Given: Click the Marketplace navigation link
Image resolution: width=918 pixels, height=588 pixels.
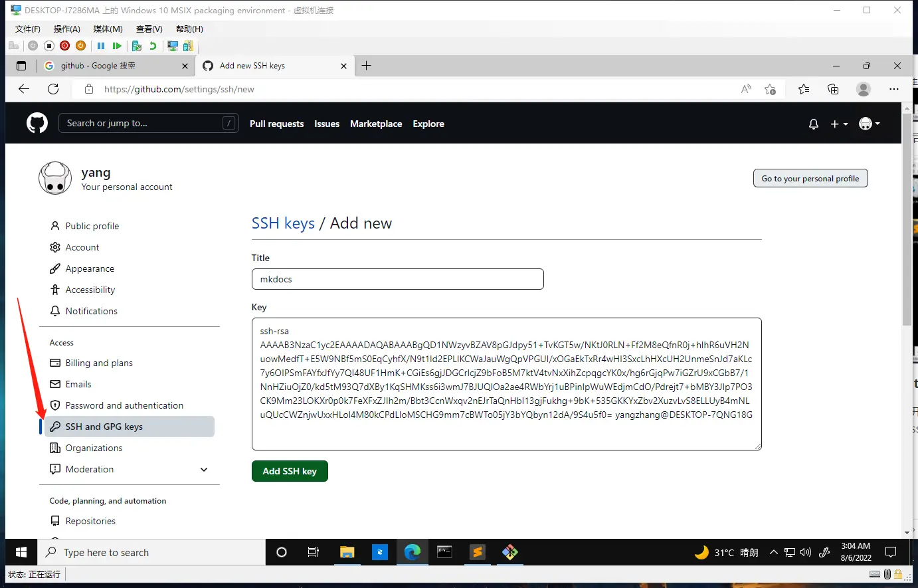Looking at the screenshot, I should point(376,124).
